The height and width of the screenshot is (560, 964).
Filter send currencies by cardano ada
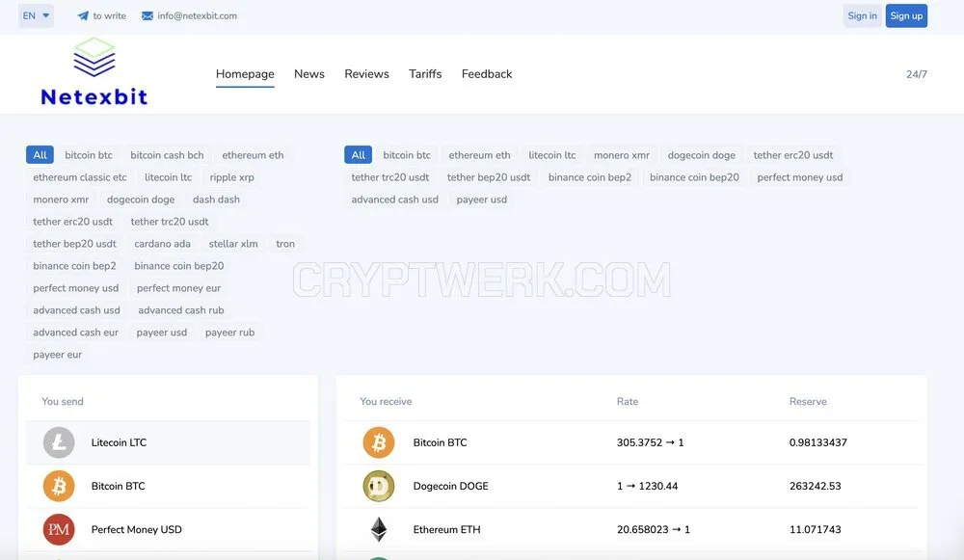point(162,244)
